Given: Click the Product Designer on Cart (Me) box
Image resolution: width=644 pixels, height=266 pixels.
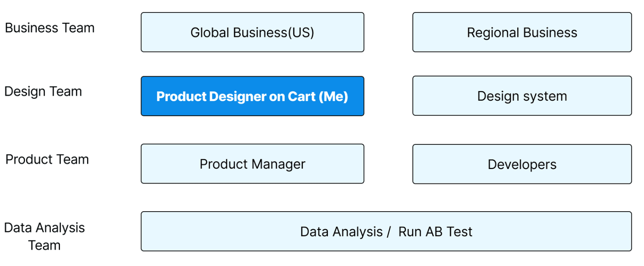Looking at the screenshot, I should [253, 96].
